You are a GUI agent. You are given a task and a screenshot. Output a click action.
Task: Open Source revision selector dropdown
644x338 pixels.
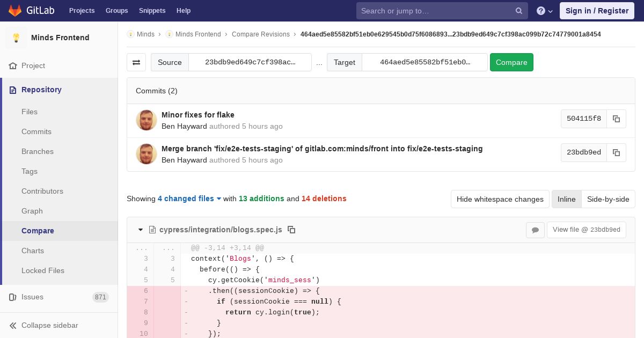(250, 62)
